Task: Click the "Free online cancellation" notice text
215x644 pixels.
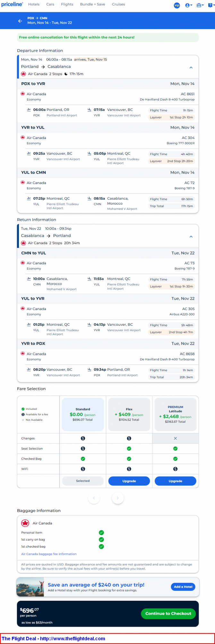Action: coord(77,37)
